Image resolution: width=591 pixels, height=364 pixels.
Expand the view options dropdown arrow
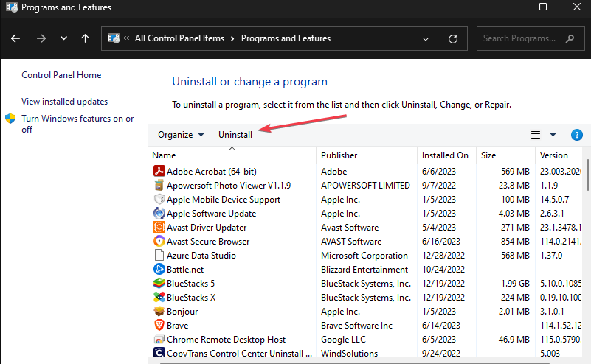click(553, 135)
